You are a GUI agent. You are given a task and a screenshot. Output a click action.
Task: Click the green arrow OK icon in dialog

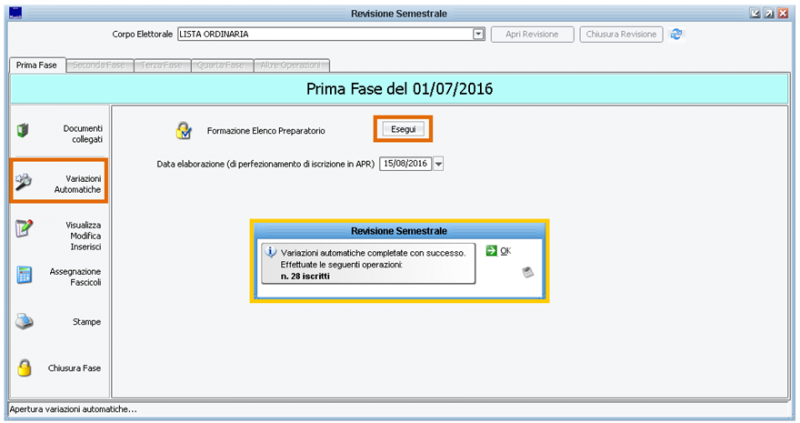[x=491, y=251]
